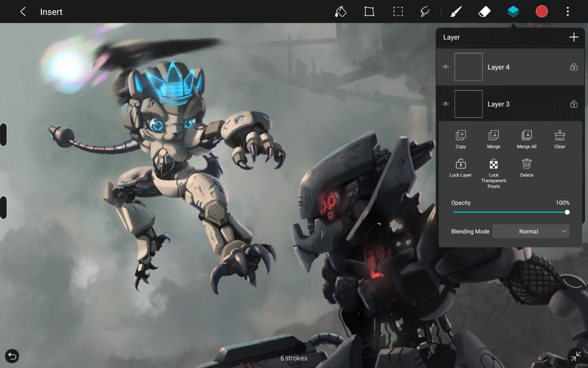This screenshot has width=588, height=368.
Task: Hide Layer 4 using its eye icon
Action: (x=445, y=67)
